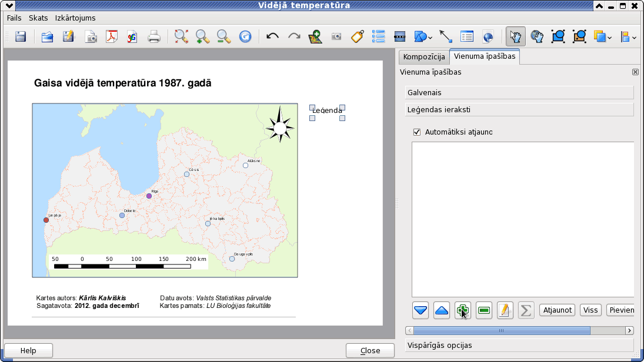
Task: Redo the last undone change
Action: pyautogui.click(x=293, y=36)
